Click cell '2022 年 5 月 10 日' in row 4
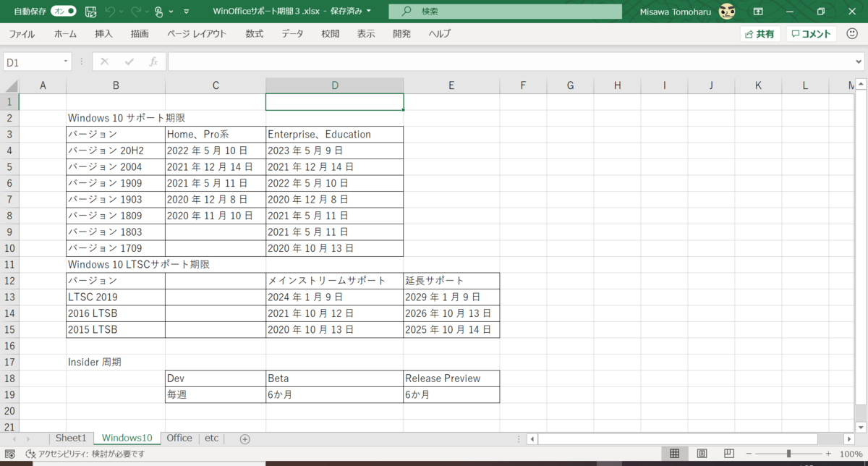 (x=216, y=151)
